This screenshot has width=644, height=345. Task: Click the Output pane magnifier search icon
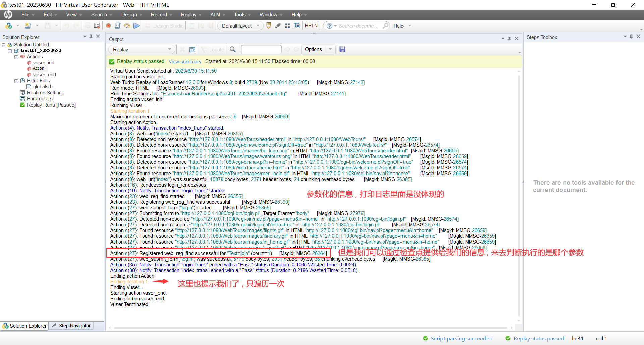coord(233,49)
